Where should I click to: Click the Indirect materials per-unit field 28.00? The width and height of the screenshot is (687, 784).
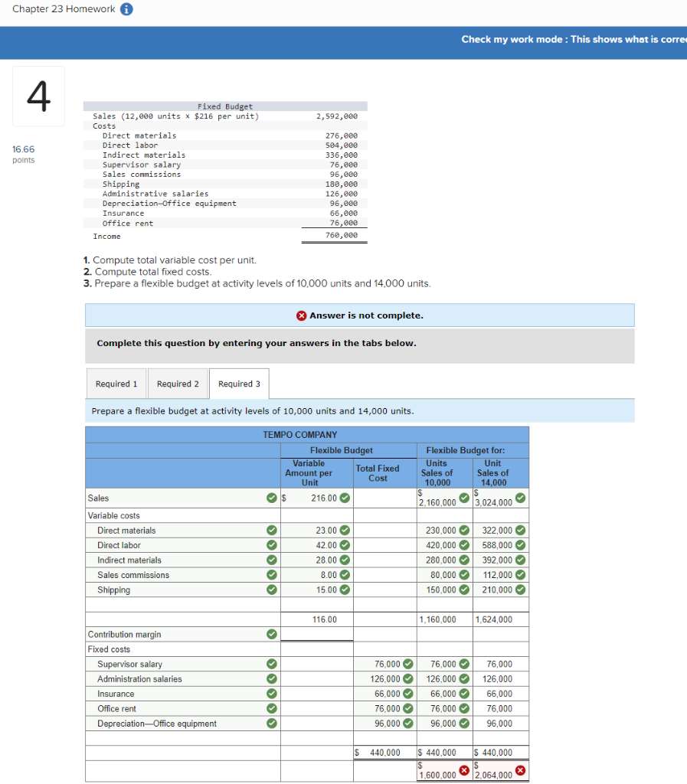317,560
